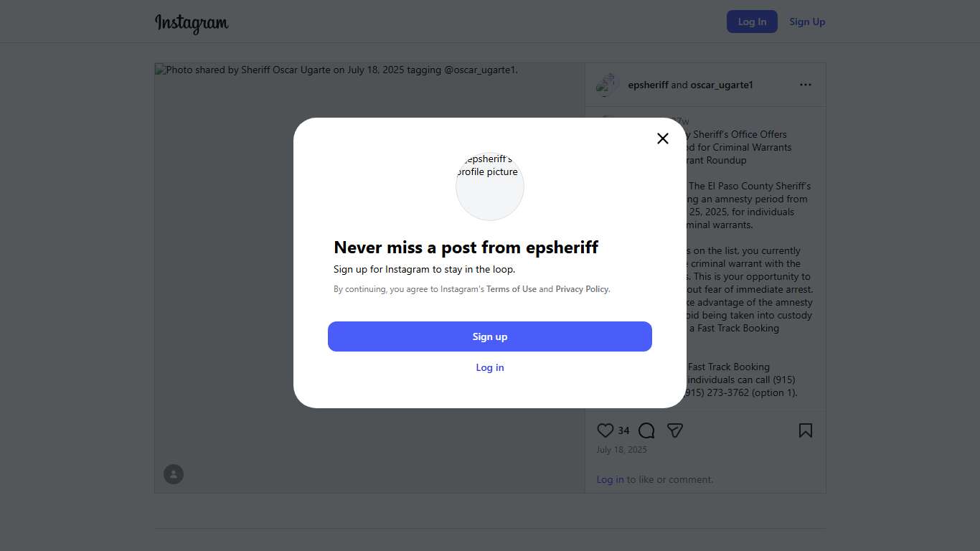The width and height of the screenshot is (980, 551).
Task: Like the post with the heart icon
Action: 606,430
